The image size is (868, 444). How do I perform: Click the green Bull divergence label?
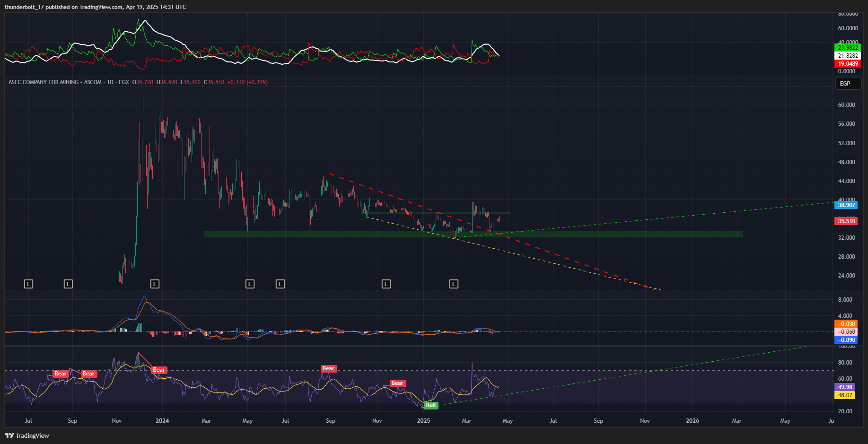pyautogui.click(x=431, y=405)
